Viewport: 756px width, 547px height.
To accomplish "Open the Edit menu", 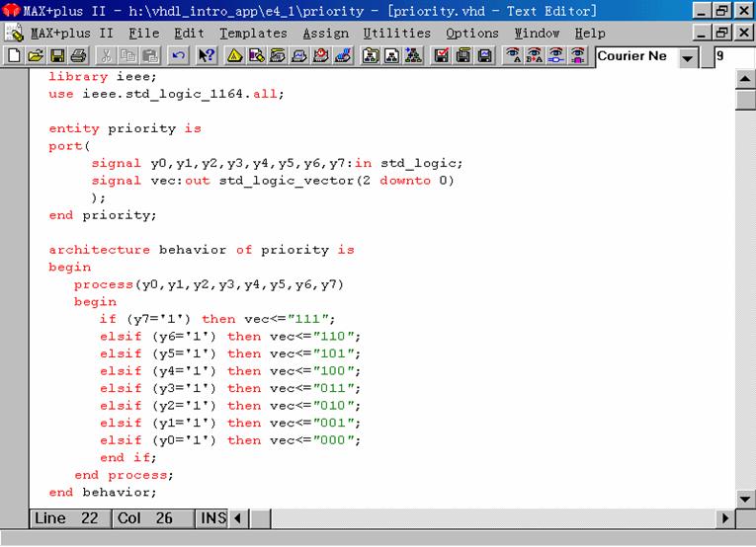I will click(x=189, y=34).
